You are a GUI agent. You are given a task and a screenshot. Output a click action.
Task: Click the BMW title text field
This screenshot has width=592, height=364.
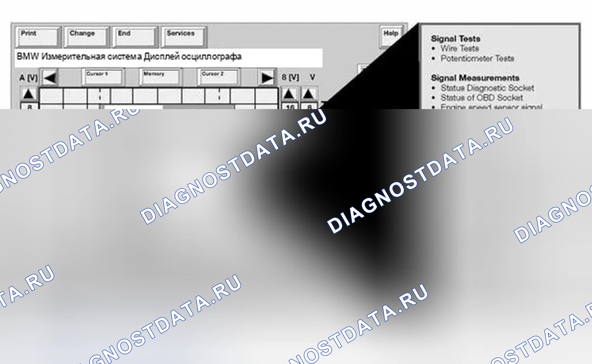click(x=169, y=57)
